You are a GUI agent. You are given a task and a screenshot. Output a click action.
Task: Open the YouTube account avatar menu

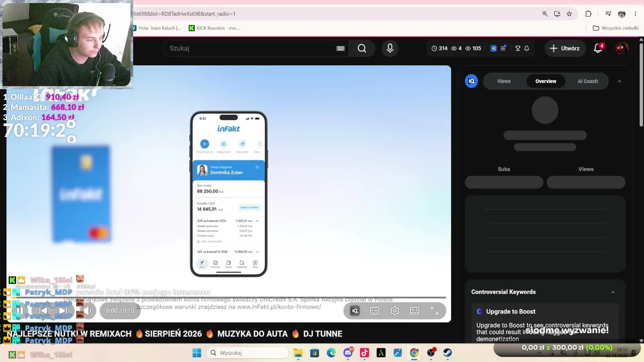pyautogui.click(x=622, y=48)
